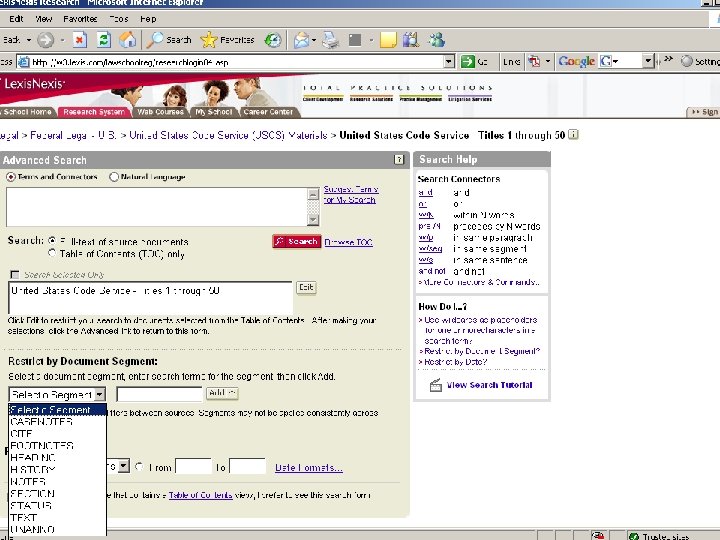Click the View Search Tutorial icon

[436, 385]
